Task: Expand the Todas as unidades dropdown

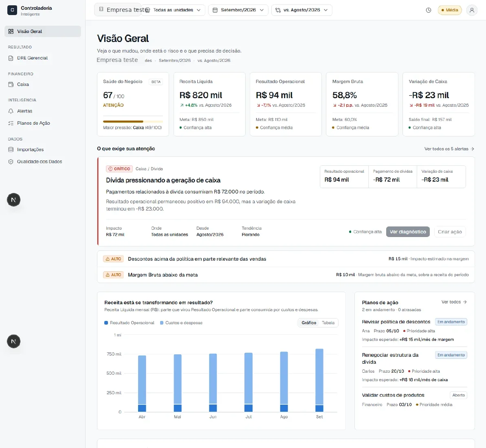Action: pyautogui.click(x=173, y=10)
